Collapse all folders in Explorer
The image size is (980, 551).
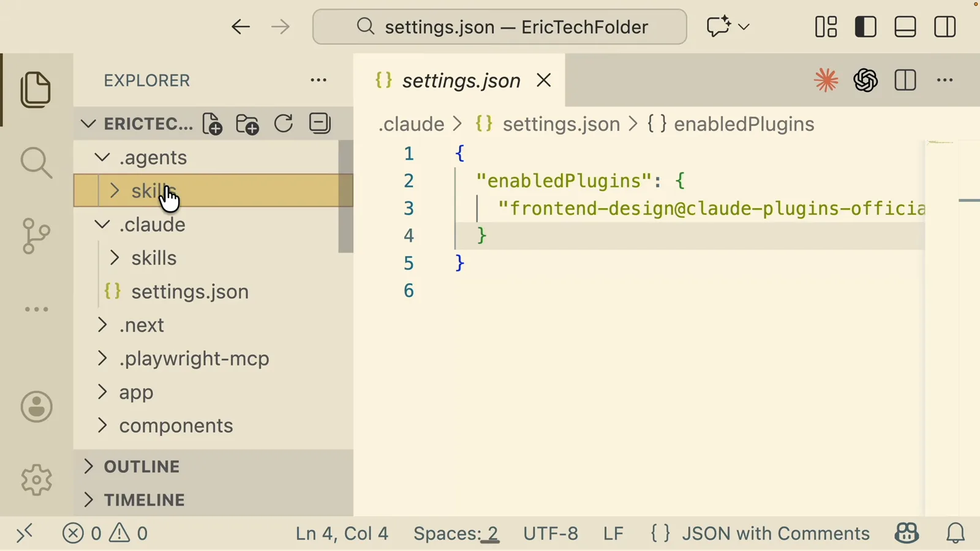coord(320,124)
